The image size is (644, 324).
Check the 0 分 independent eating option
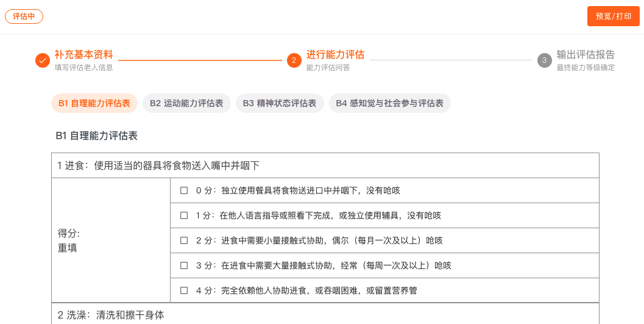(184, 191)
